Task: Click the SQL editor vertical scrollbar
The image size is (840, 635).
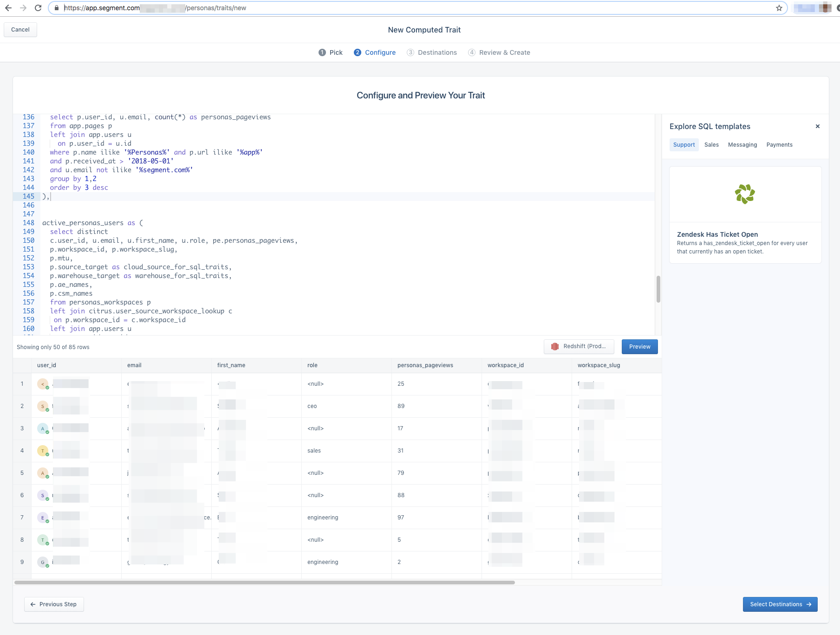Action: click(x=658, y=289)
